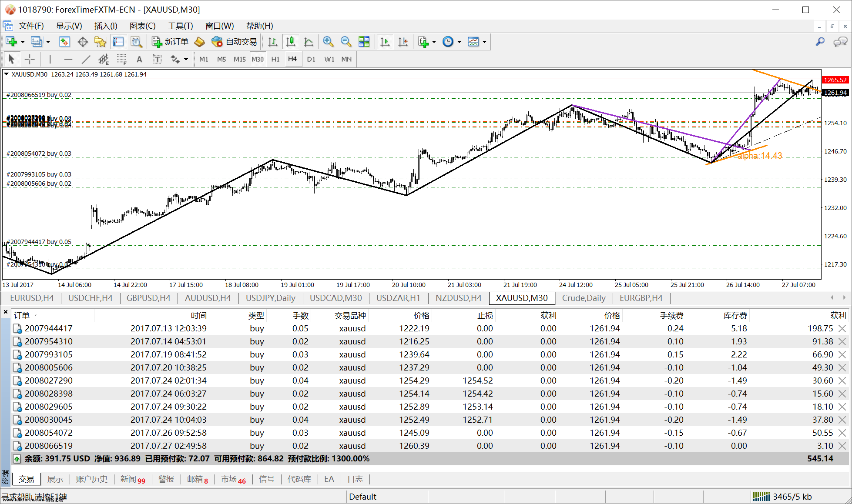852x504 pixels.
Task: Open the 邮箱 mailbox tab
Action: coord(198,479)
